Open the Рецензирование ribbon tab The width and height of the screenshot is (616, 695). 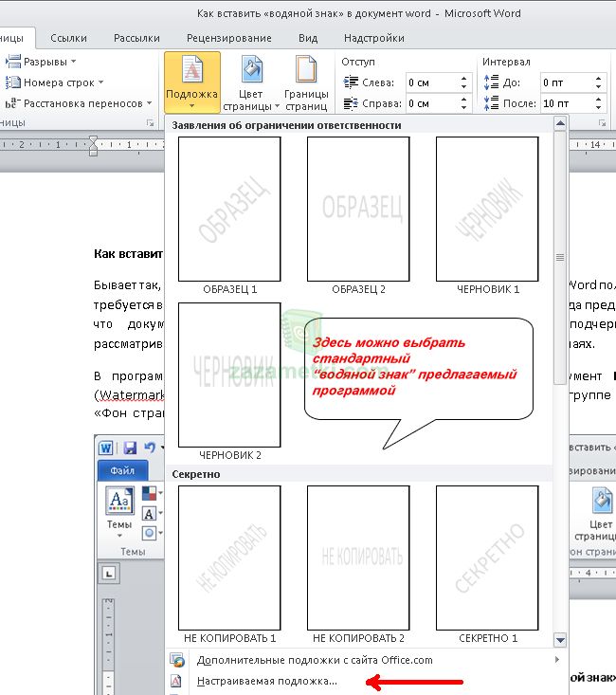229,38
